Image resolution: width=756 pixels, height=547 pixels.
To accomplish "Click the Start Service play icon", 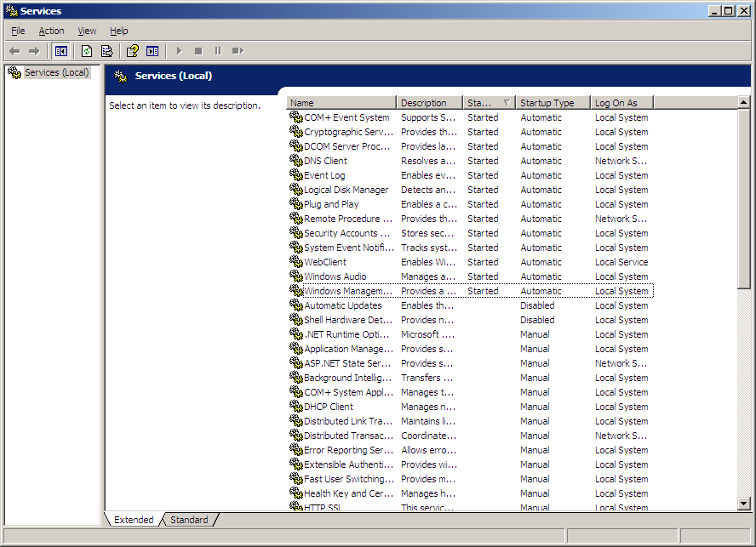I will click(179, 50).
